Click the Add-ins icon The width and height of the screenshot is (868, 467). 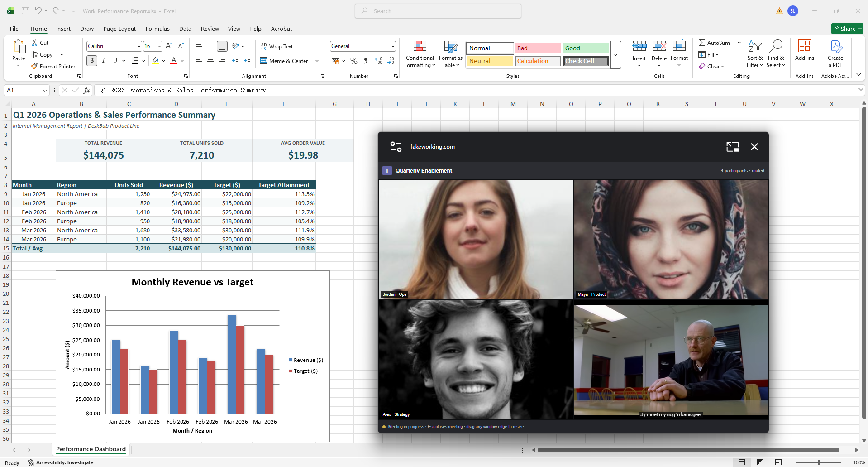point(804,46)
